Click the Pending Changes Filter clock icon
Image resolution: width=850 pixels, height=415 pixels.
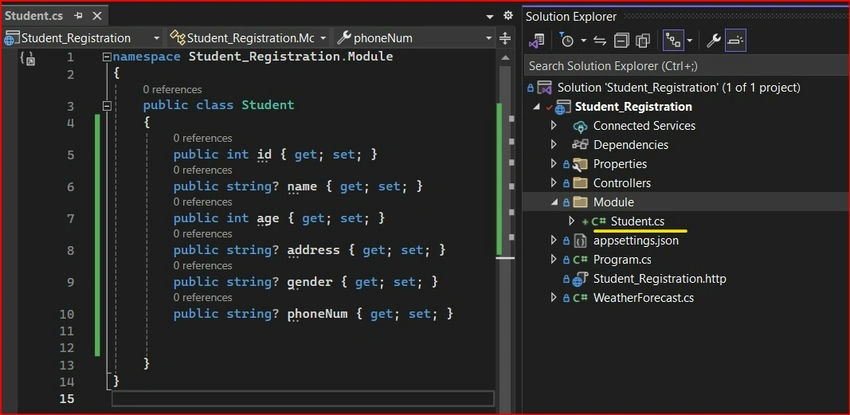(567, 41)
